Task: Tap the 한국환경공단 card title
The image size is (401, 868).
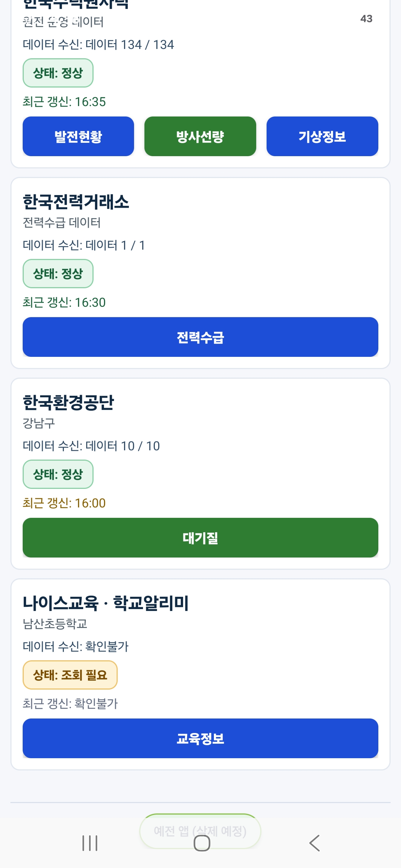Action: point(68,402)
